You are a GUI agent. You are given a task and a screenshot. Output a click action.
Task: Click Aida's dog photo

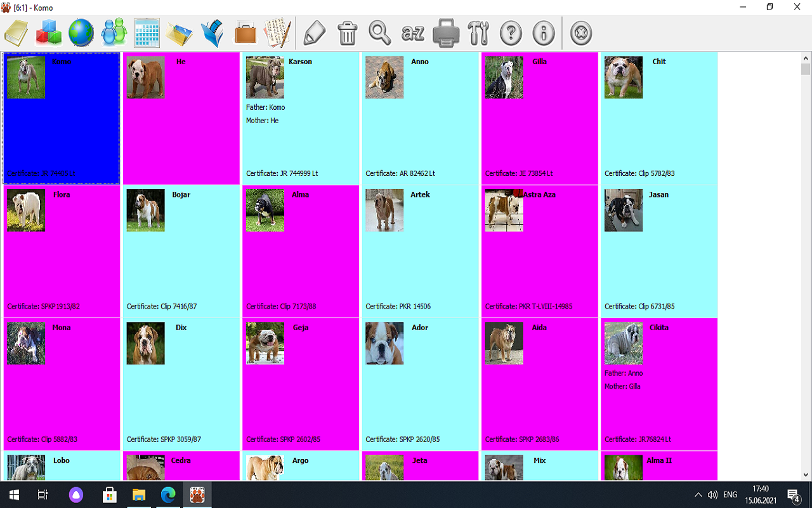point(504,344)
